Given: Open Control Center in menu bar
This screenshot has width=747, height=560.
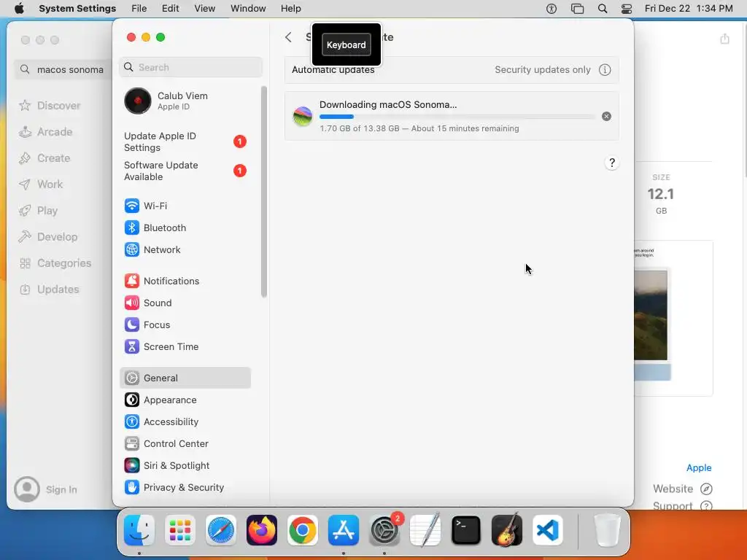Looking at the screenshot, I should tap(627, 9).
